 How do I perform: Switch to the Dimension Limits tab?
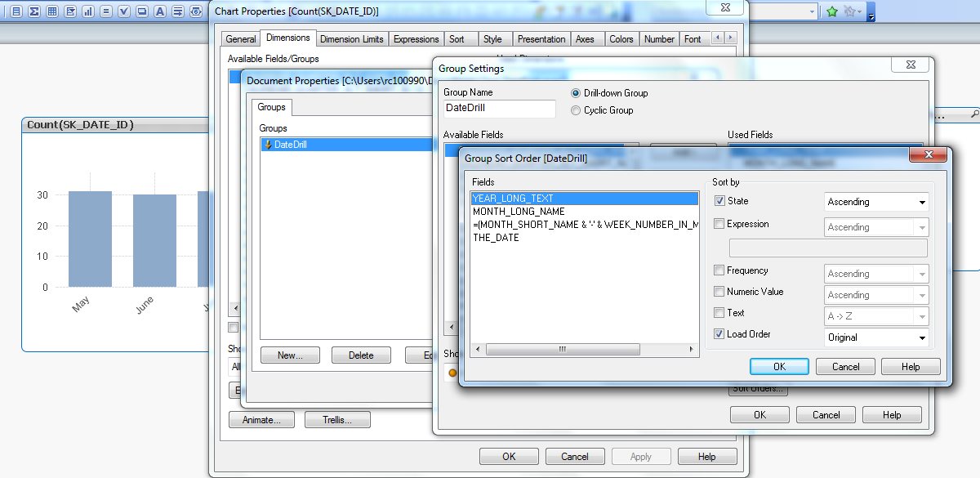(351, 39)
